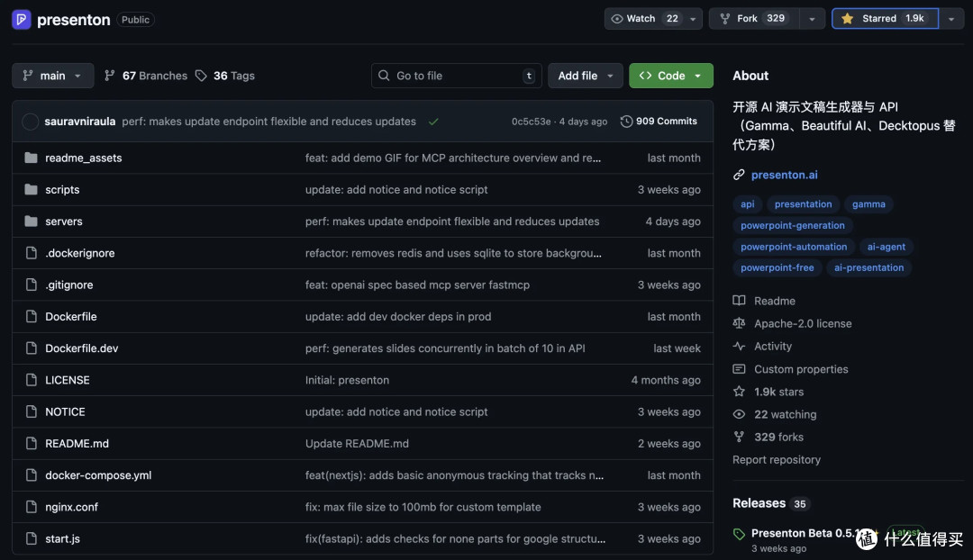Open the Add file dropdown
Screen dimensions: 973x560
click(586, 76)
